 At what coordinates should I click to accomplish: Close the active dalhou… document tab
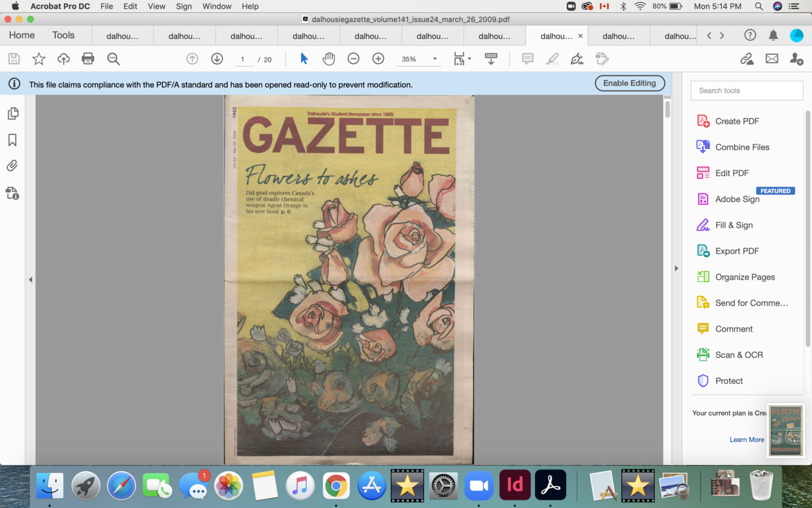pos(580,36)
